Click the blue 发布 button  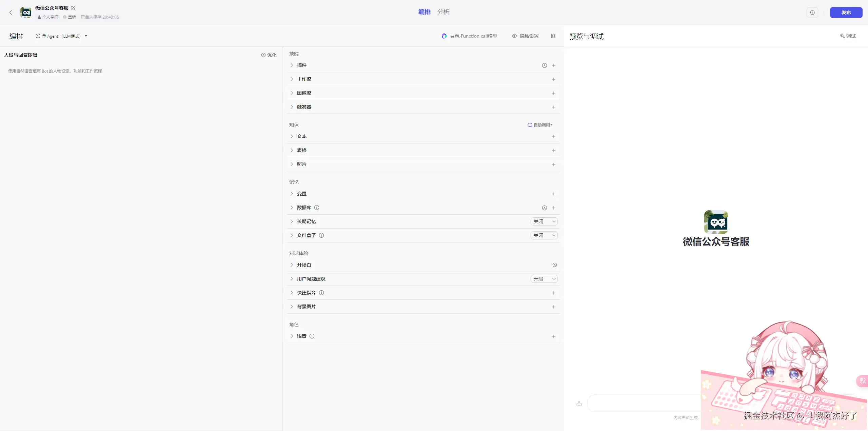[846, 13]
